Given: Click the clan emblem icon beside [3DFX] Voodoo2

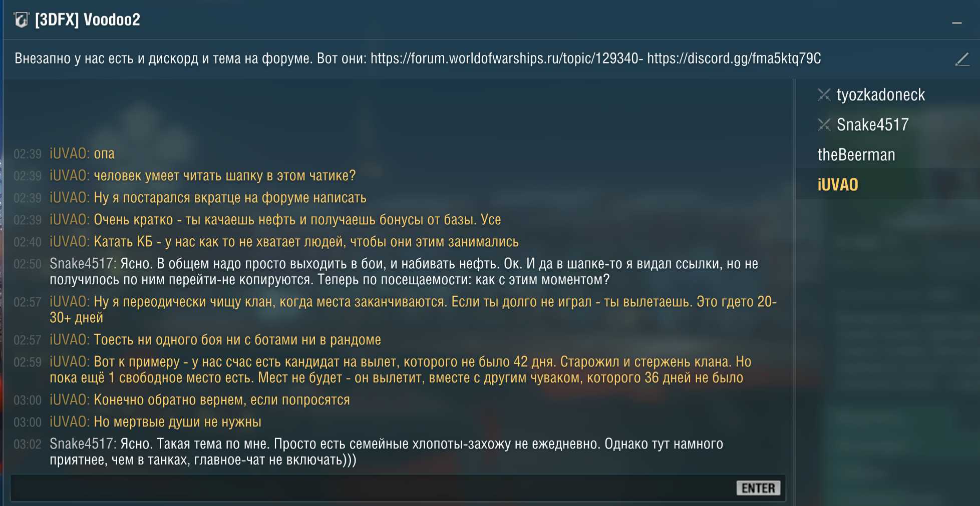Looking at the screenshot, I should point(21,20).
